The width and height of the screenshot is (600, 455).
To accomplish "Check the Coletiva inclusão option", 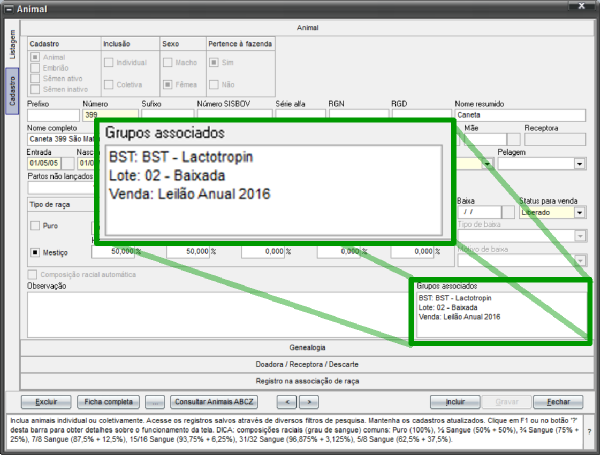I will click(109, 84).
